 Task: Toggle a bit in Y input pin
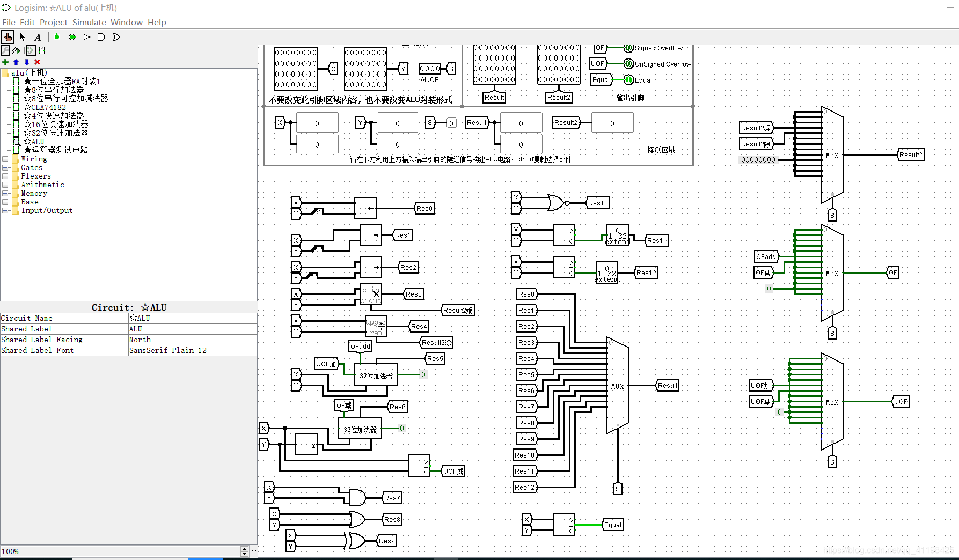[x=365, y=69]
